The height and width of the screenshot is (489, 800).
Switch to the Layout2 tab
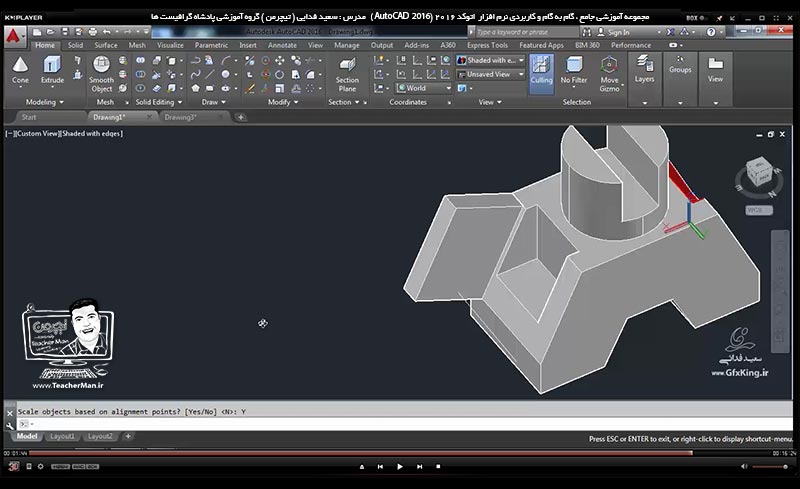tap(100, 436)
